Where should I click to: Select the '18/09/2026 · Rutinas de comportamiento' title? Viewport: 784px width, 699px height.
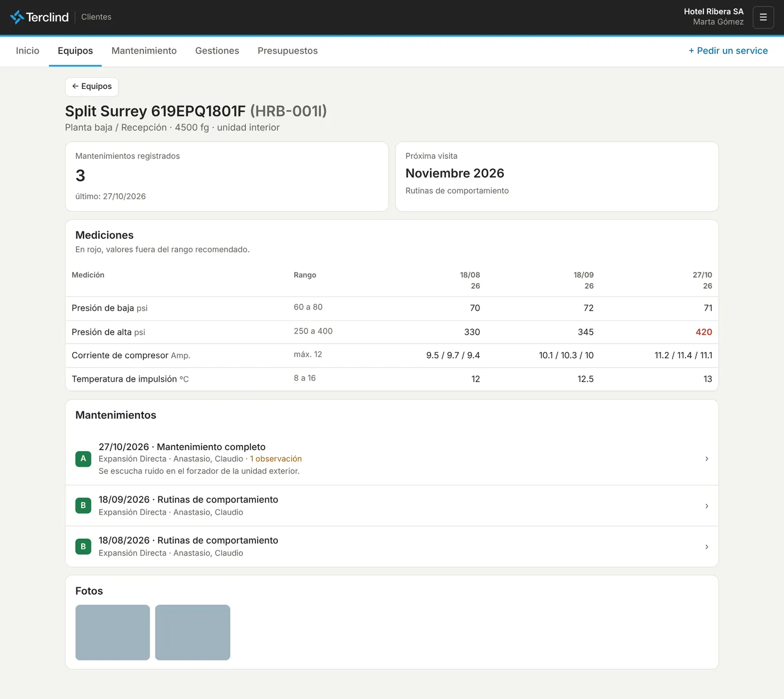[x=188, y=499]
